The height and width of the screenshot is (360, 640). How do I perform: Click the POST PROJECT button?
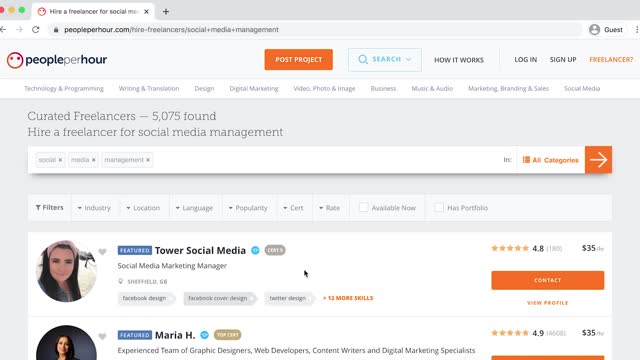pos(298,60)
